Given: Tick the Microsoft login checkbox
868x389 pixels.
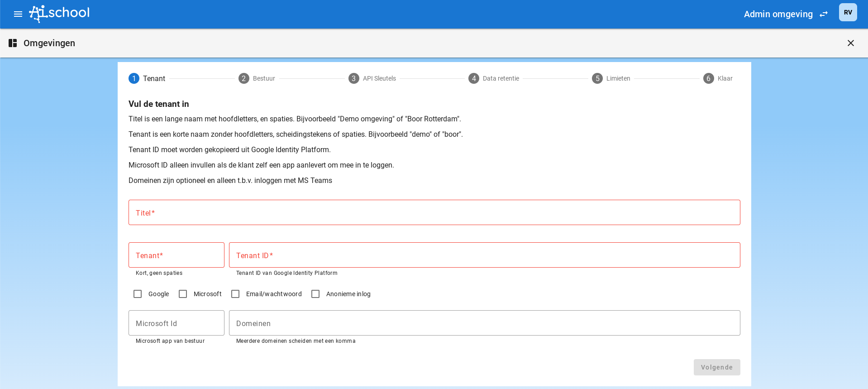Looking at the screenshot, I should click(x=183, y=294).
